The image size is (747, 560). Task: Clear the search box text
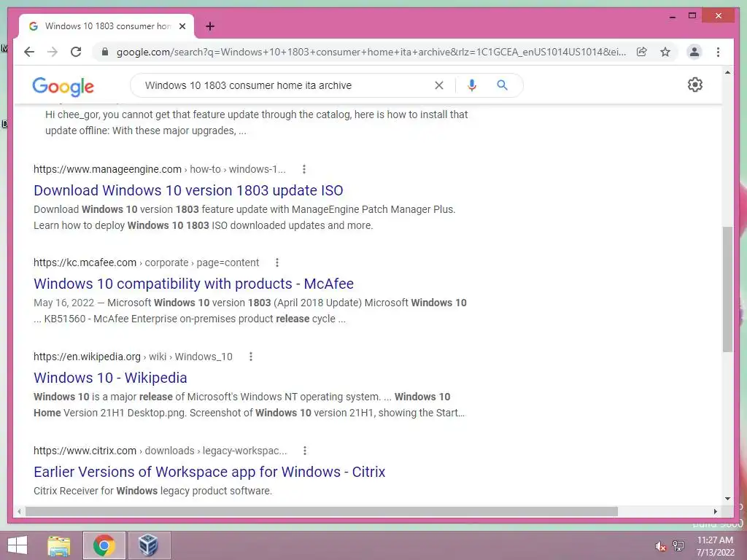coord(438,85)
